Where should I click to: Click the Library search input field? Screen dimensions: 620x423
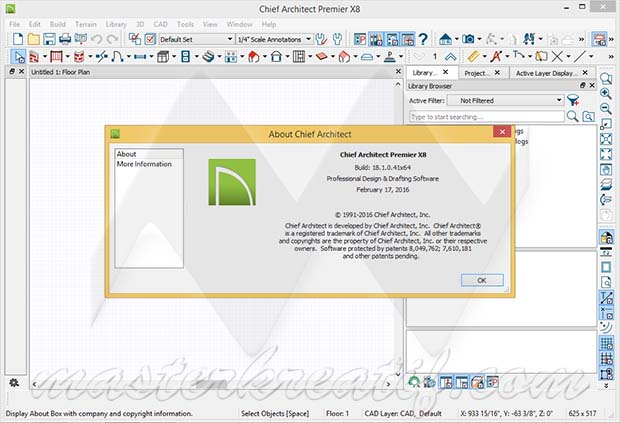click(x=486, y=117)
